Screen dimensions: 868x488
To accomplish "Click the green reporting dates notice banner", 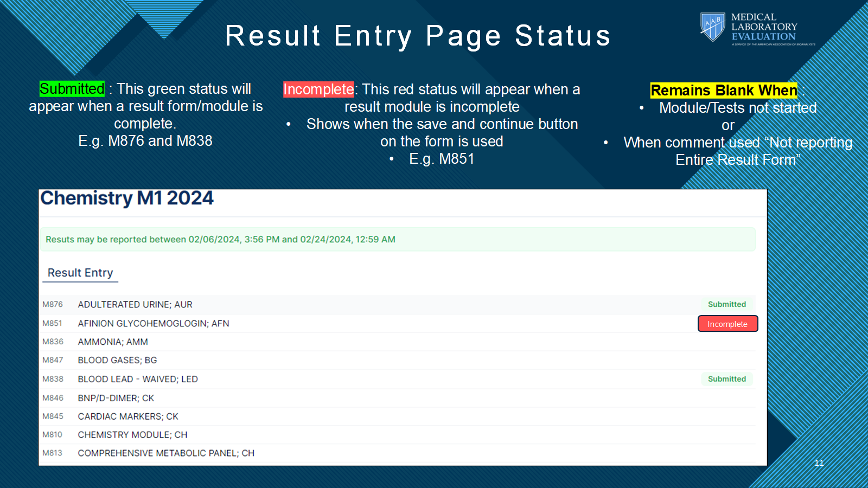I will click(397, 240).
